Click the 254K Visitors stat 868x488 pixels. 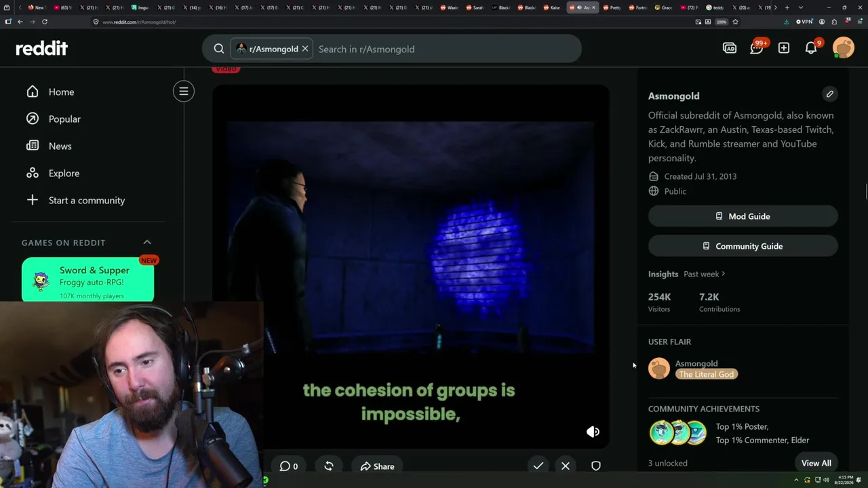tap(660, 302)
